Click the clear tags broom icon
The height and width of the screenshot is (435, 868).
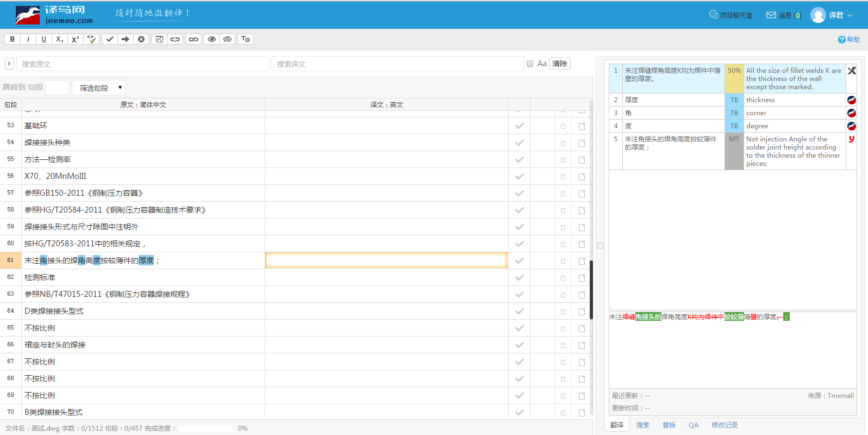[x=91, y=39]
